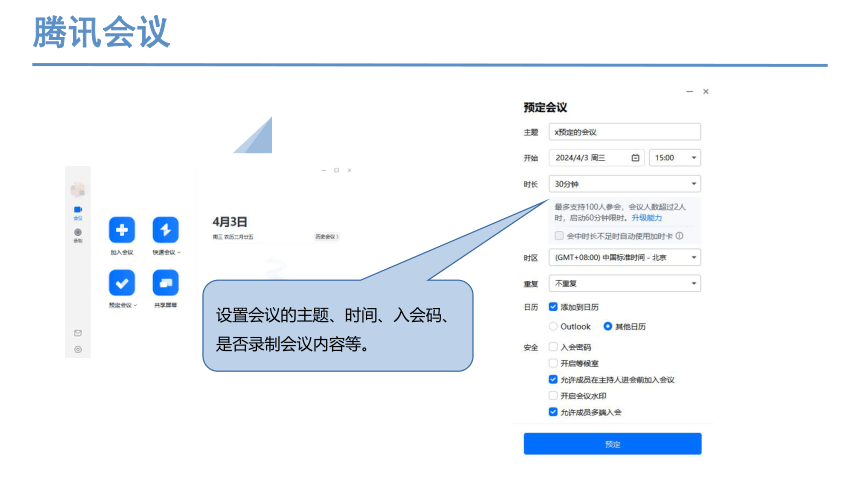Minimize the main Tencent Meeting window
The image size is (860, 484).
324,170
